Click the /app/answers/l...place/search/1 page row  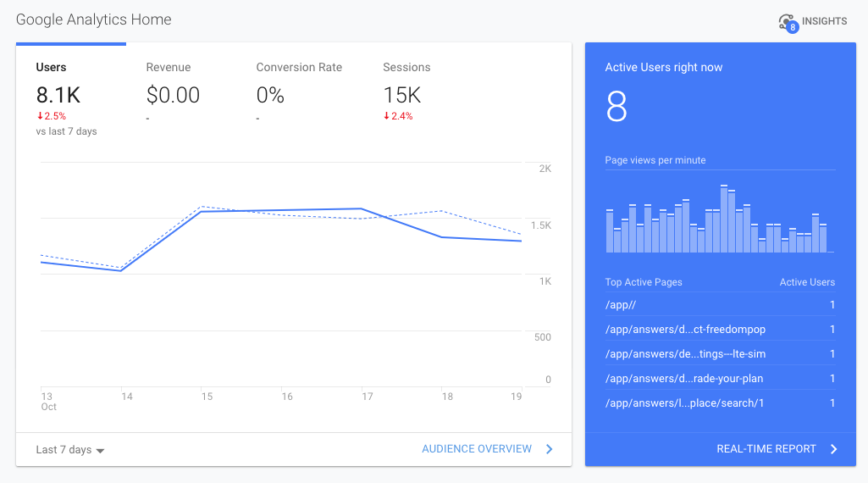pos(720,402)
